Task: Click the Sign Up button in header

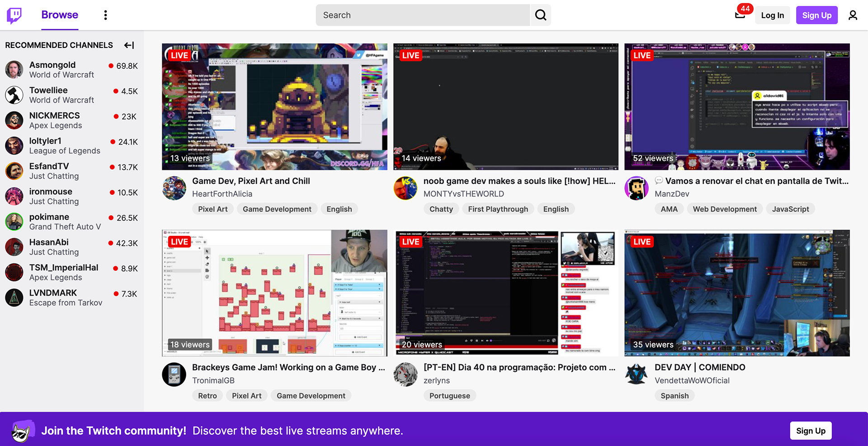Action: 817,15
